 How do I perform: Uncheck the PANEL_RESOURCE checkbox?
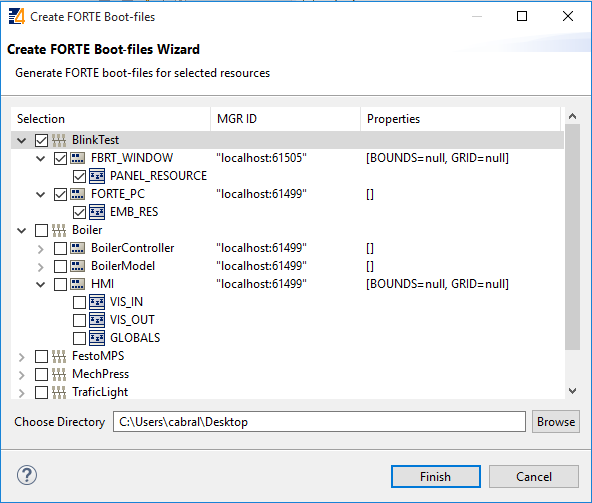pos(79,176)
